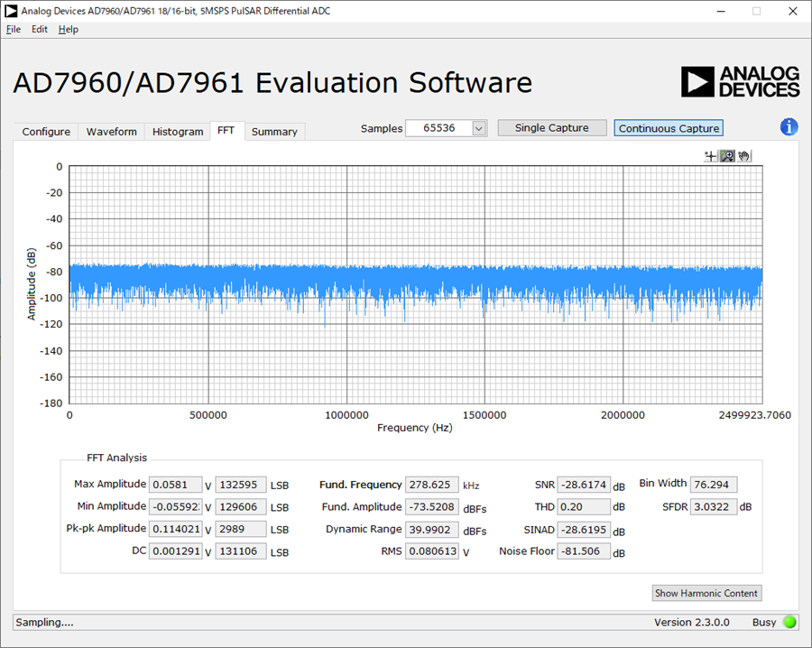The width and height of the screenshot is (812, 648).
Task: Select the graph pan hand tool
Action: click(743, 156)
